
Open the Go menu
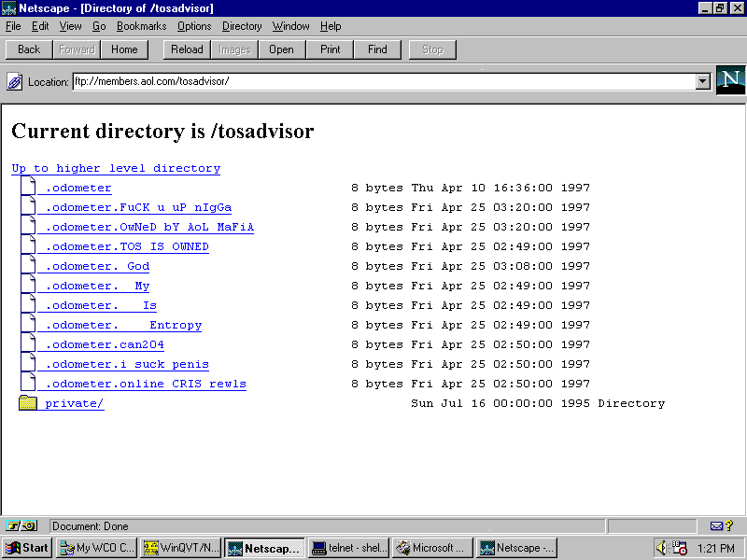(x=99, y=26)
